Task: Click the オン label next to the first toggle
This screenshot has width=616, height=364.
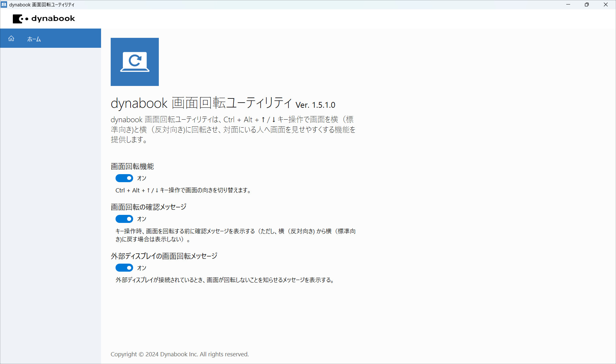Action: click(x=142, y=178)
